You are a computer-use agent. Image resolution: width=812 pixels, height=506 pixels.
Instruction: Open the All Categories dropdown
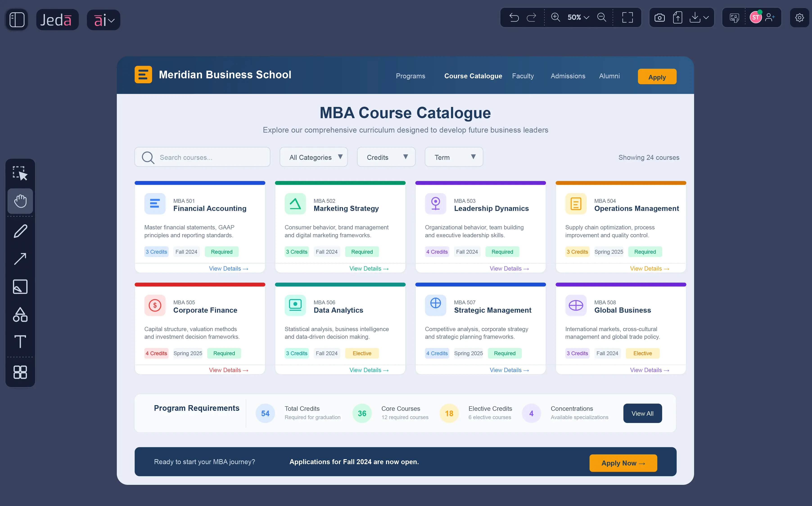314,157
